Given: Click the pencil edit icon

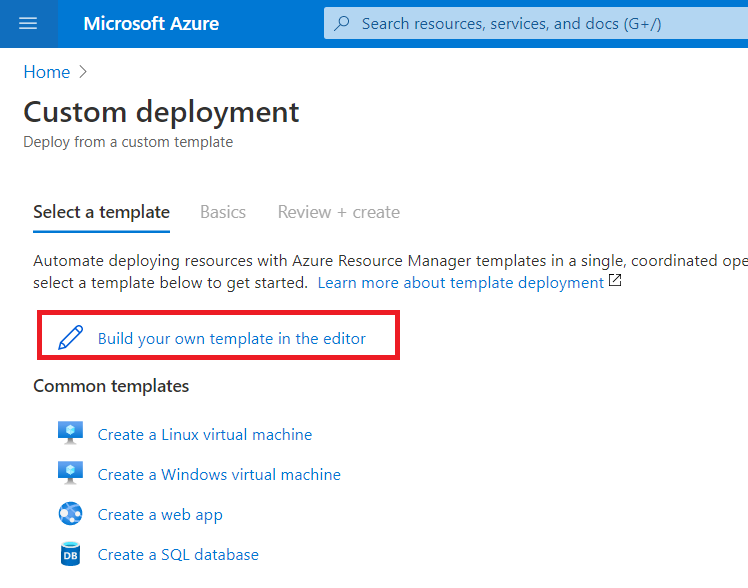Looking at the screenshot, I should [x=71, y=338].
